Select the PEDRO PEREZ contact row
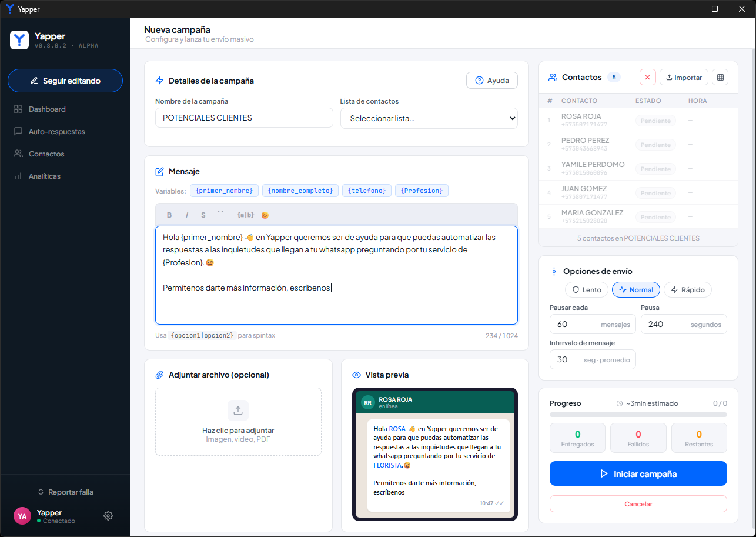The image size is (756, 537). [x=638, y=144]
